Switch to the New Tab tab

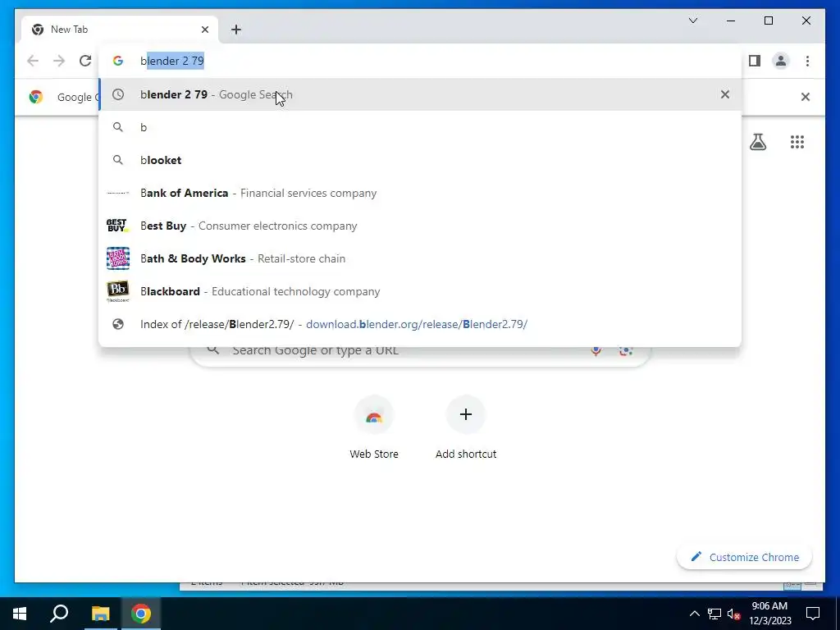pyautogui.click(x=120, y=30)
